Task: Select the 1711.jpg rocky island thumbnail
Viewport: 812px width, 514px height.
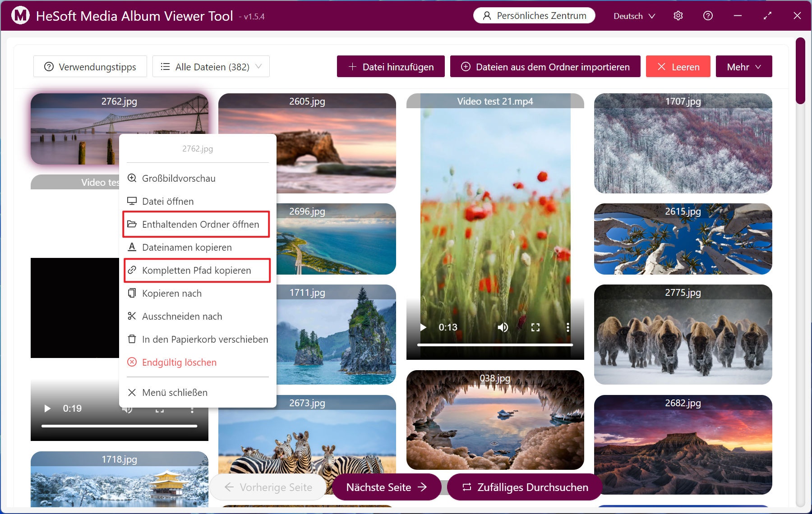Action: coord(336,335)
